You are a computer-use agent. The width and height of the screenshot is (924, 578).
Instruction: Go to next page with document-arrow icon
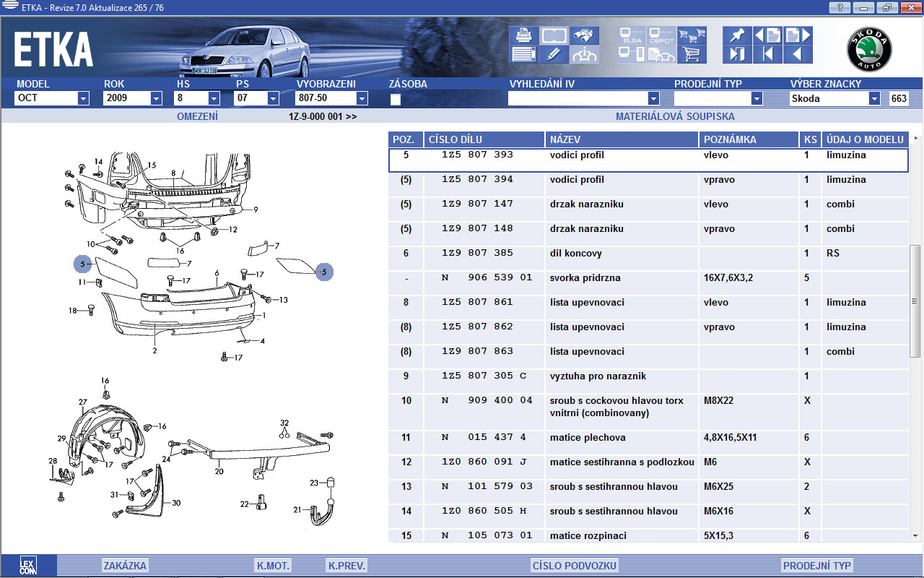pyautogui.click(x=797, y=35)
